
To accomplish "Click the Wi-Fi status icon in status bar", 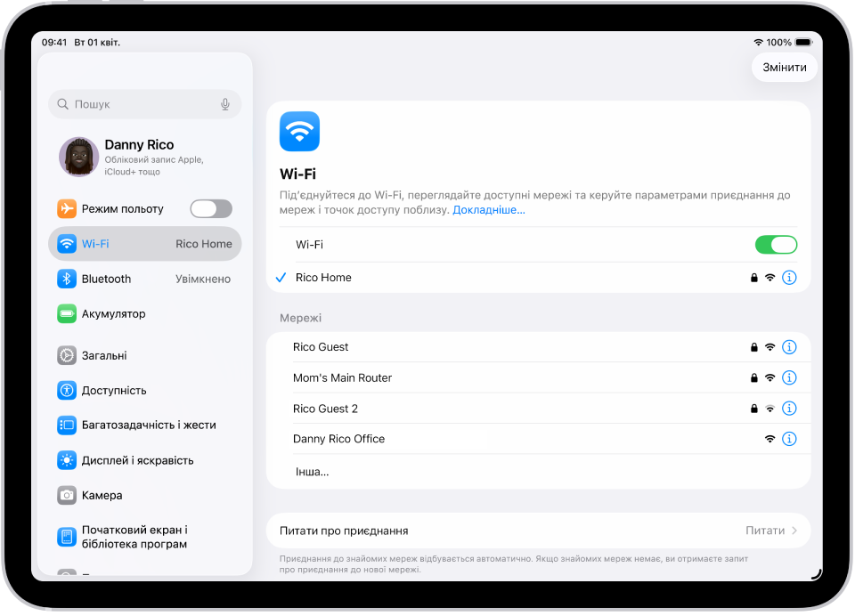I will (x=758, y=42).
